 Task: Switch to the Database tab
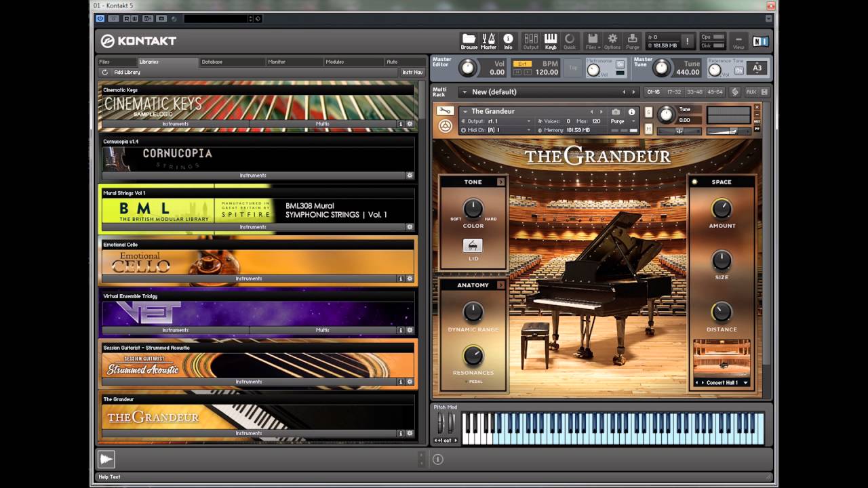tap(233, 62)
